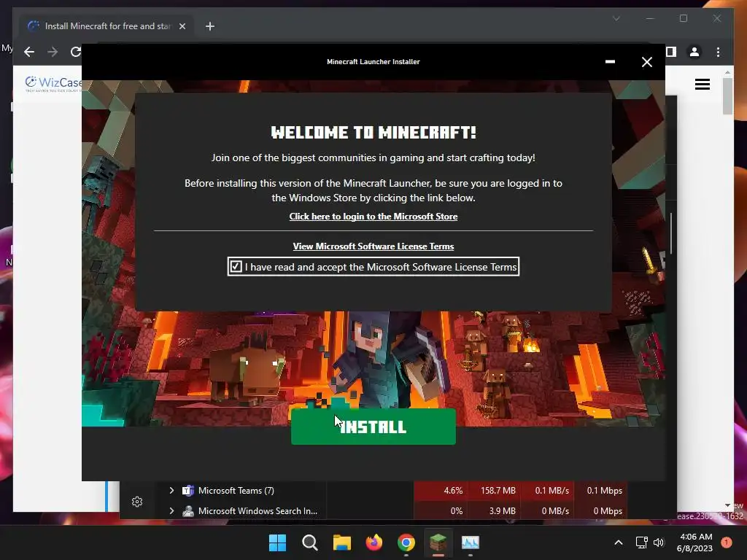Open Task Manager settings gear
Viewport: 747px width, 560px height.
pos(137,502)
